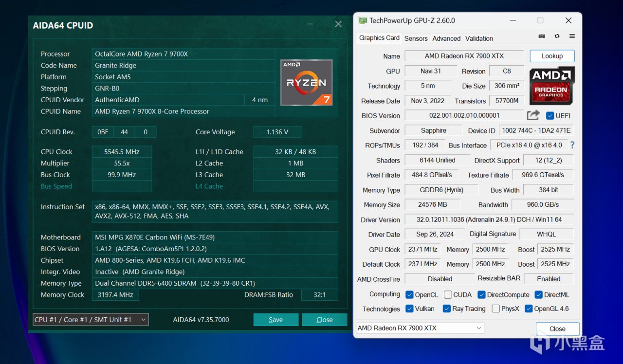The image size is (623, 364).
Task: Click the Subvendor value "Sapphire"
Action: (x=433, y=130)
